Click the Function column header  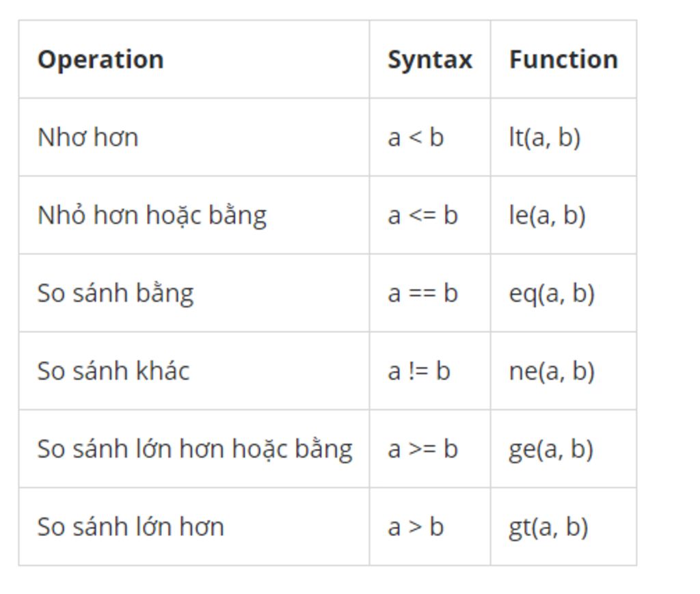(563, 59)
